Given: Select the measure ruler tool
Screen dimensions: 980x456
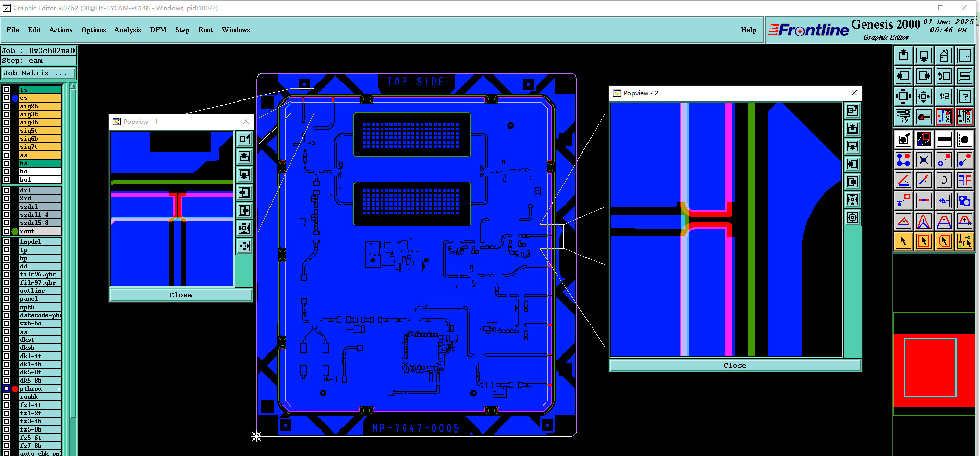Looking at the screenshot, I should coord(944,139).
